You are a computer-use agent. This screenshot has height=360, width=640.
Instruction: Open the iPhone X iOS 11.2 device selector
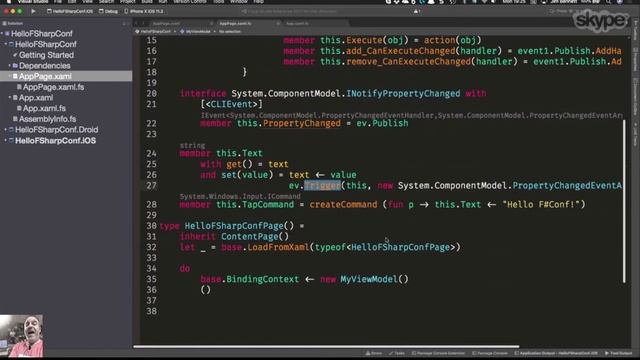tap(144, 11)
